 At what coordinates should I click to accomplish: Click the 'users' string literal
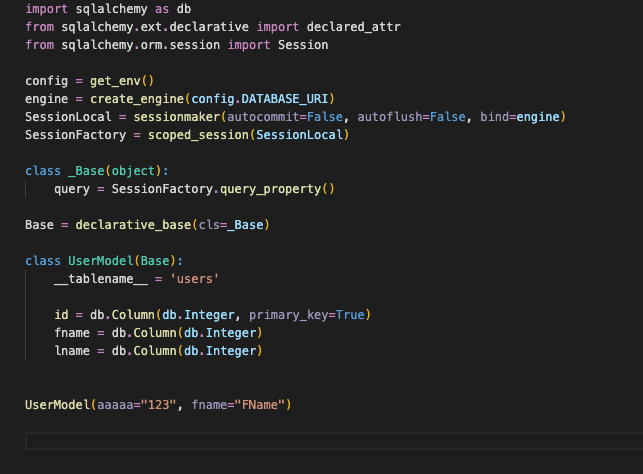(194, 279)
